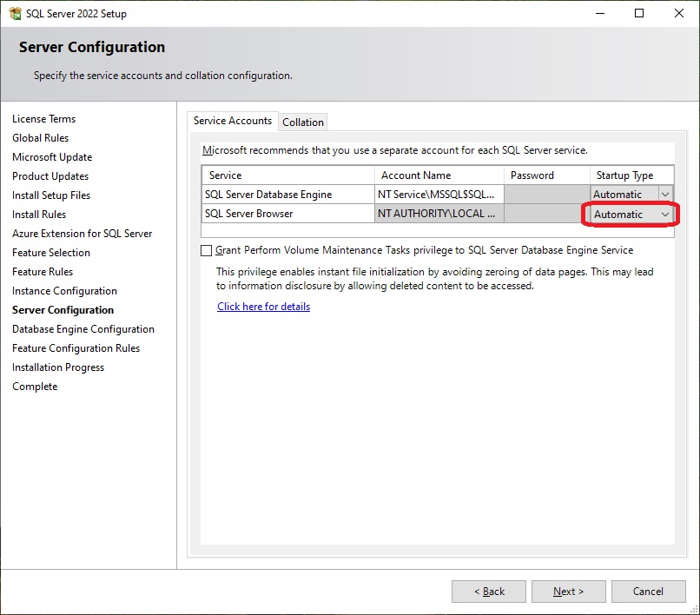Maximize the setup window
The height and width of the screenshot is (615, 700).
[x=639, y=13]
